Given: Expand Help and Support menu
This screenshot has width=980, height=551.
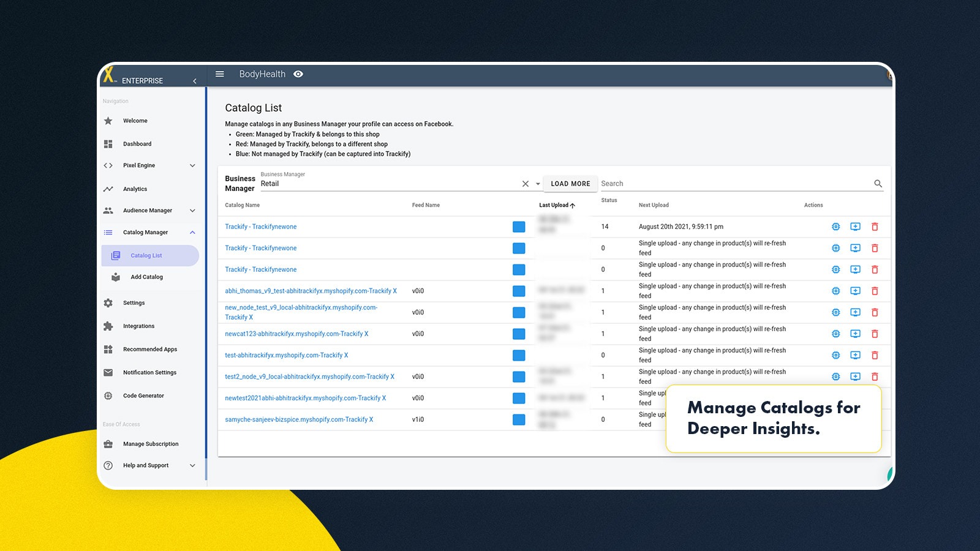Looking at the screenshot, I should click(x=150, y=465).
